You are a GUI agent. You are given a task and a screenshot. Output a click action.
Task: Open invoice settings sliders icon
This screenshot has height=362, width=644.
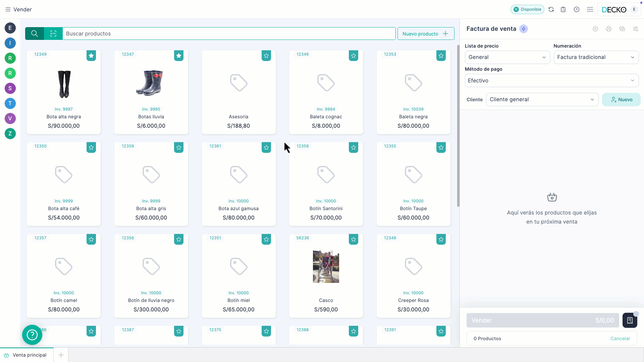click(636, 29)
